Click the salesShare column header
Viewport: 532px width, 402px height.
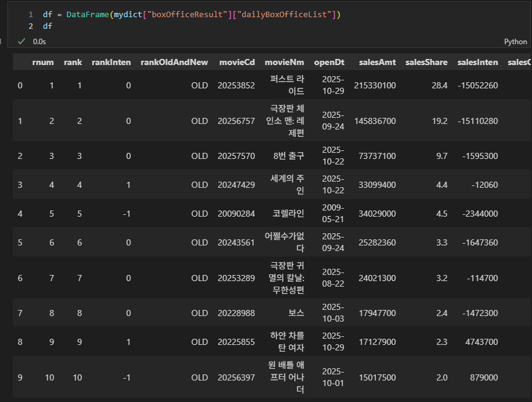426,63
